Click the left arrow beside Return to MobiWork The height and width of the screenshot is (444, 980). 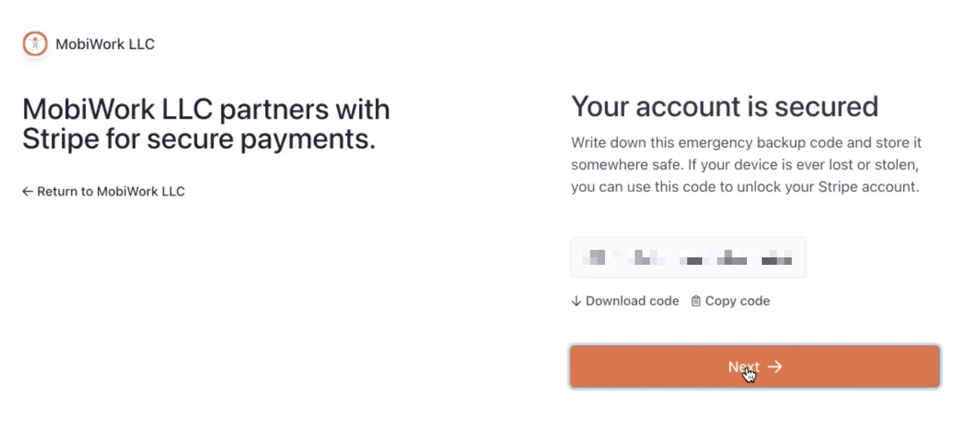pos(27,192)
